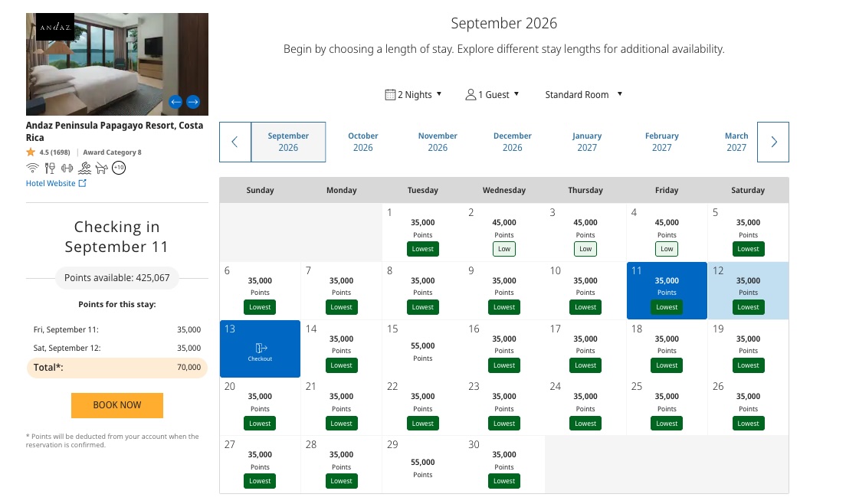Click the 4.5 (1698) rating text
Image resolution: width=846 pixels, height=504 pixels.
tap(54, 152)
